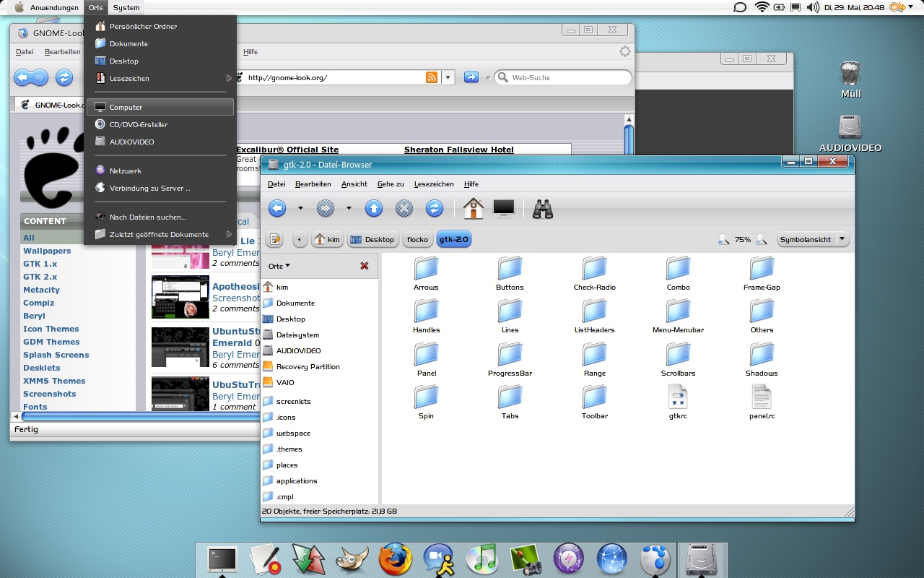924x578 pixels.
Task: Choose Netzwerk in the Orte menu
Action: 160,171
